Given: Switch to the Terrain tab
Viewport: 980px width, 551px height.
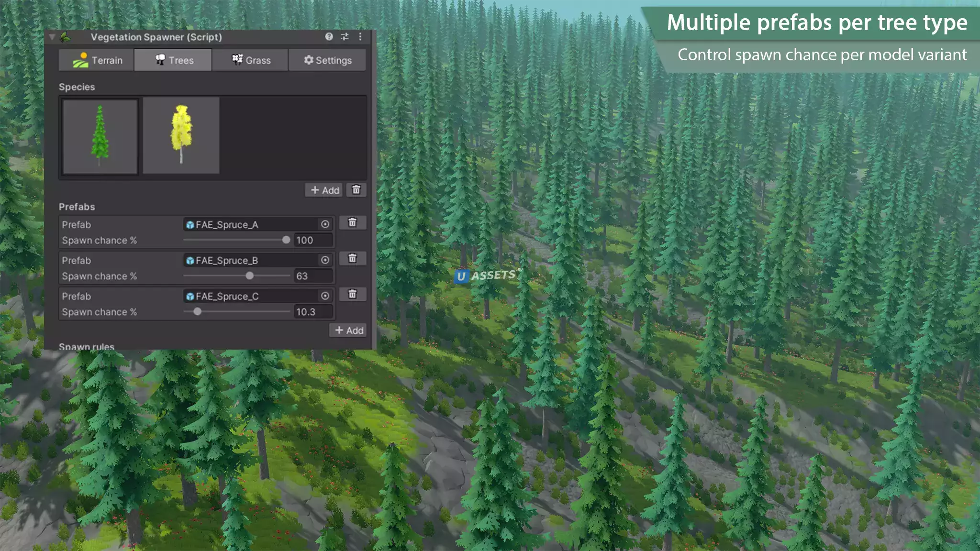Looking at the screenshot, I should pyautogui.click(x=97, y=60).
